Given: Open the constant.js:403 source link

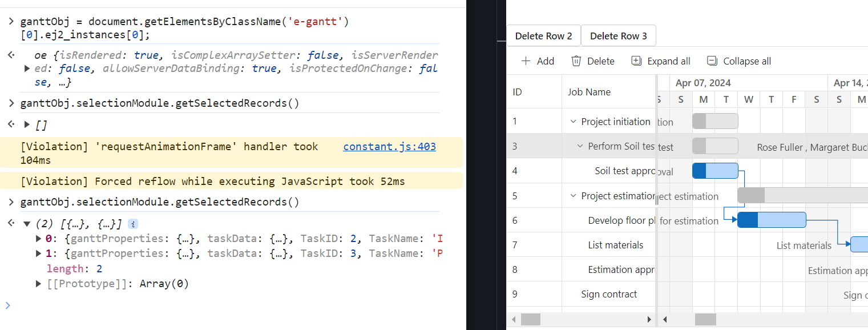Looking at the screenshot, I should (389, 147).
